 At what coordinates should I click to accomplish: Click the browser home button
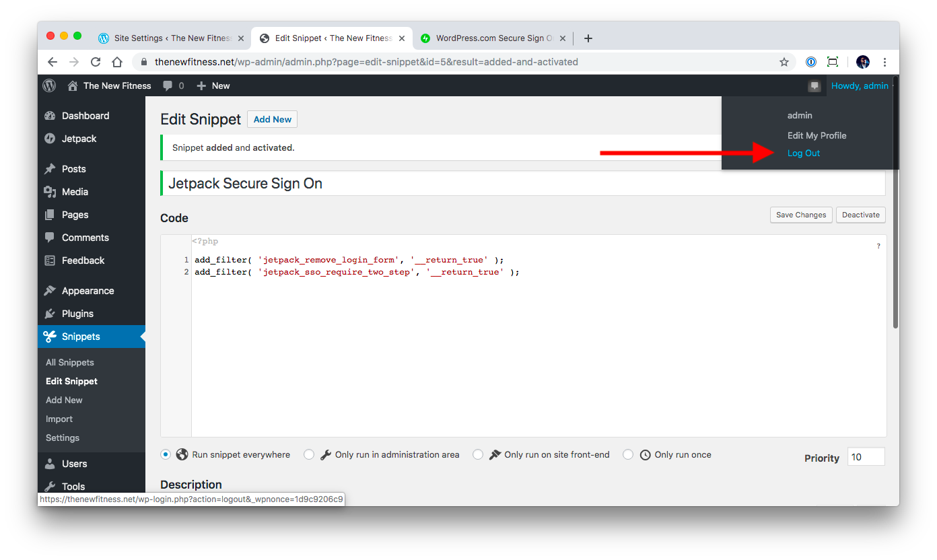tap(117, 62)
